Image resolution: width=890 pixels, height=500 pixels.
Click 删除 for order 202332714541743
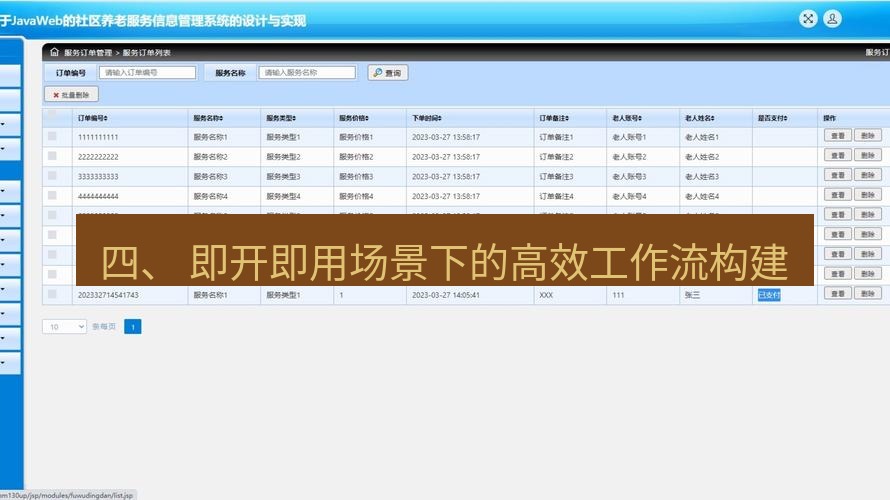click(x=868, y=293)
